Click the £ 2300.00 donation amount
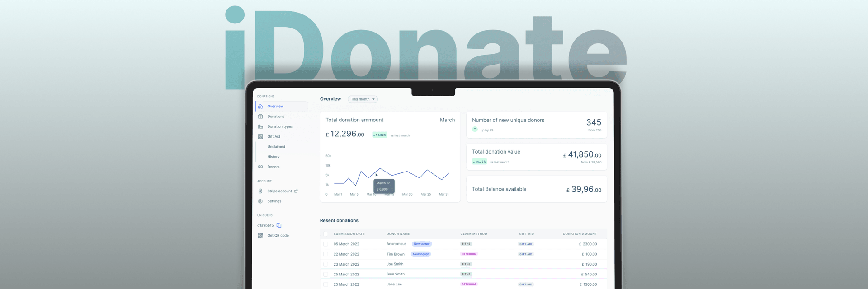This screenshot has height=289, width=868. (588, 244)
